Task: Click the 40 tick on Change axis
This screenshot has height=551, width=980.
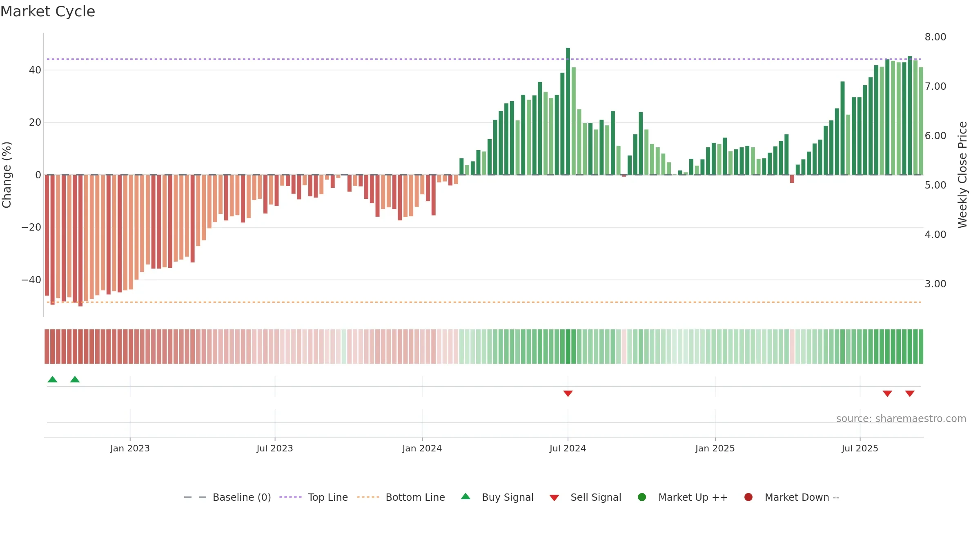Action: 35,70
